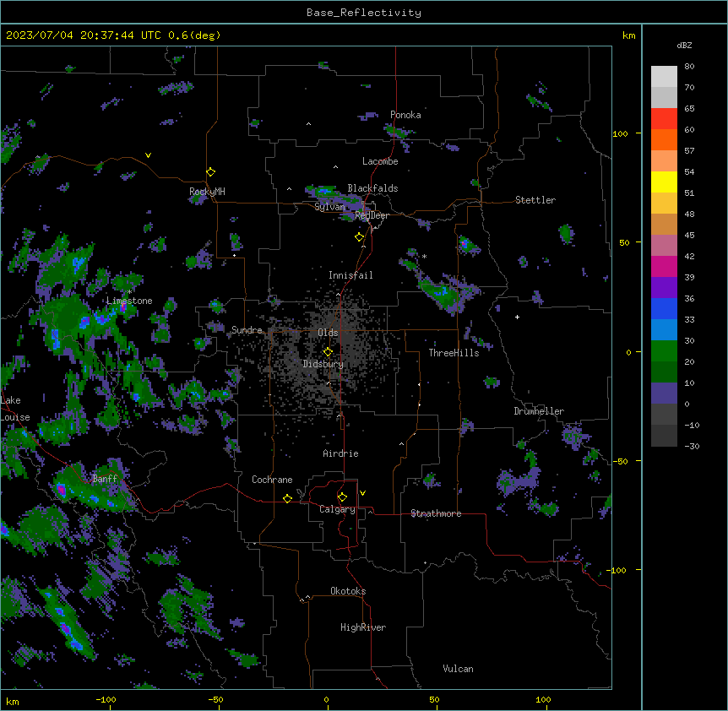This screenshot has height=711, width=728.
Task: Select the mauve 42-45 dBZ legend swatch
Action: tap(664, 246)
